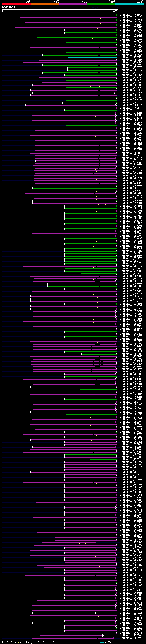
Task: Click hit label UniRef100_A5ALN4
Action: pos(131,203)
